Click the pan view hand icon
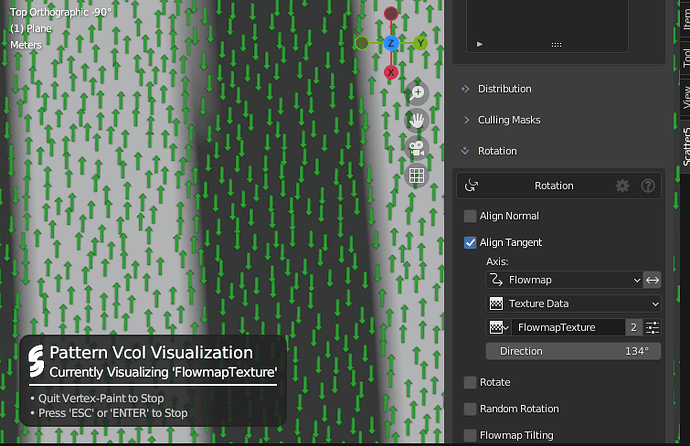 (x=416, y=121)
